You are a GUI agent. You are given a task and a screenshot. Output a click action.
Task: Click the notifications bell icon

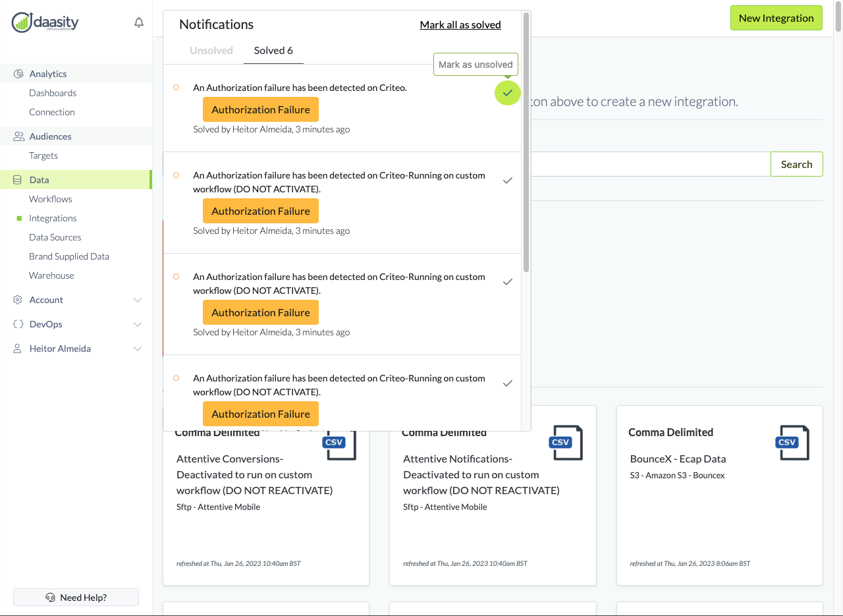pos(139,23)
